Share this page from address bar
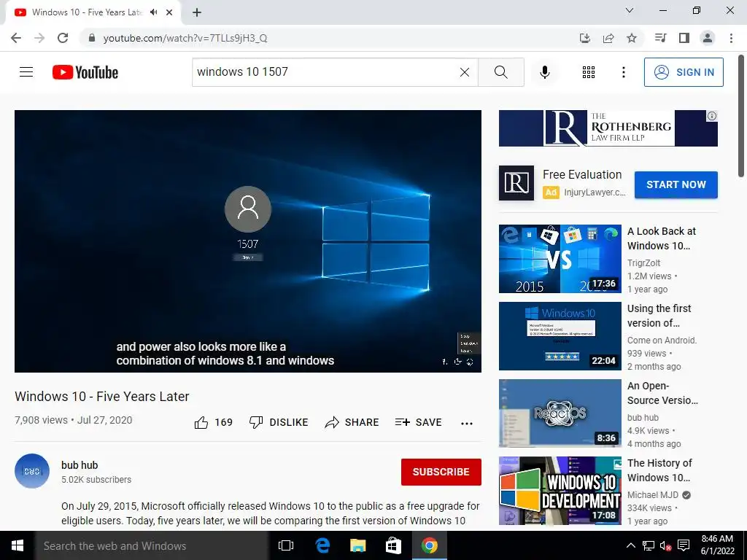Image resolution: width=747 pixels, height=560 pixels. [608, 38]
